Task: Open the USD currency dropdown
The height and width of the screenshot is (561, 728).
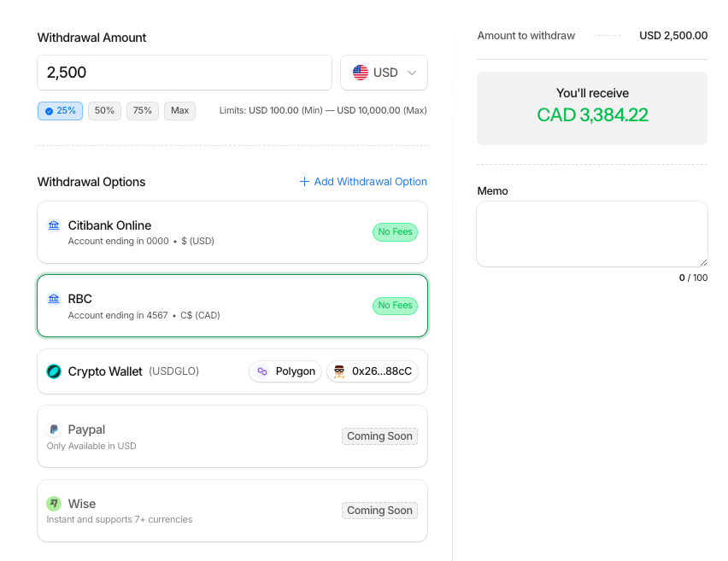Action: pos(384,73)
